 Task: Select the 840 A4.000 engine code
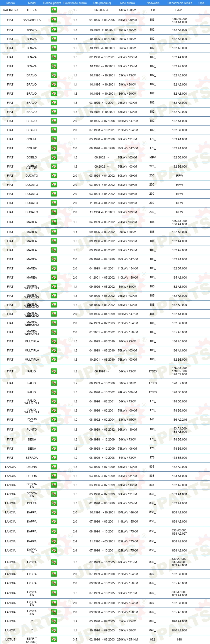(x=179, y=621)
